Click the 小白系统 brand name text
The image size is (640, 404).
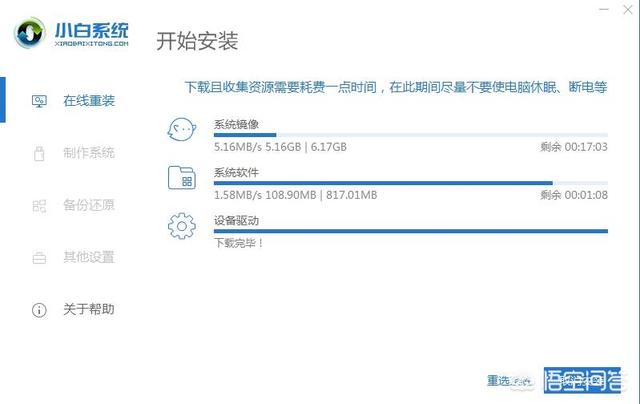tap(92, 31)
